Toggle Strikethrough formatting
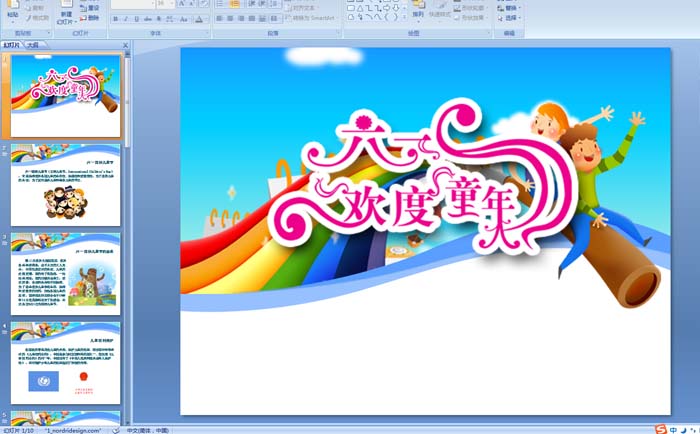The width and height of the screenshot is (700, 434). click(x=147, y=19)
